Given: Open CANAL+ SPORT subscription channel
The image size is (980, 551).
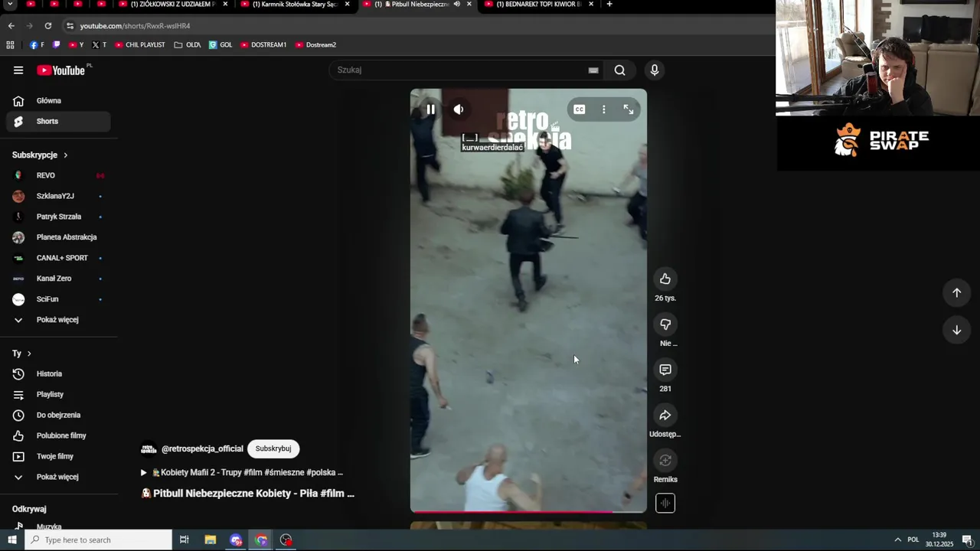Looking at the screenshot, I should tap(58, 258).
